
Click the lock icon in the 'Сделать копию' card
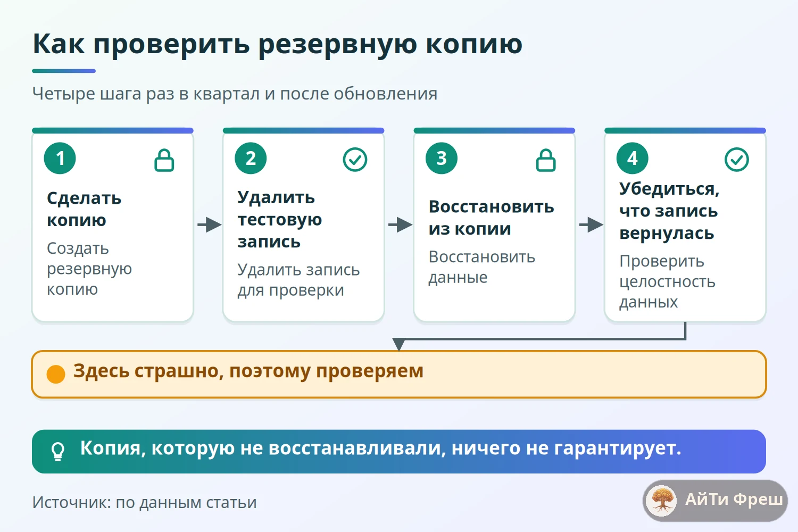point(164,160)
